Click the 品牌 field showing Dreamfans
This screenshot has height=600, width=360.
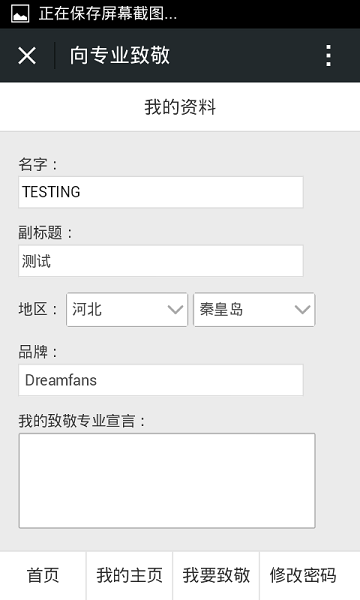[x=161, y=380]
